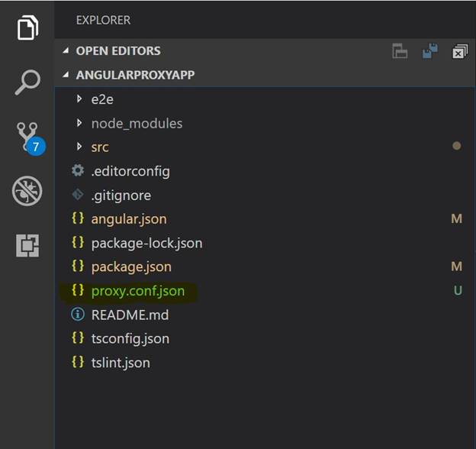Open the package.json file
The image size is (476, 449).
[x=131, y=267]
